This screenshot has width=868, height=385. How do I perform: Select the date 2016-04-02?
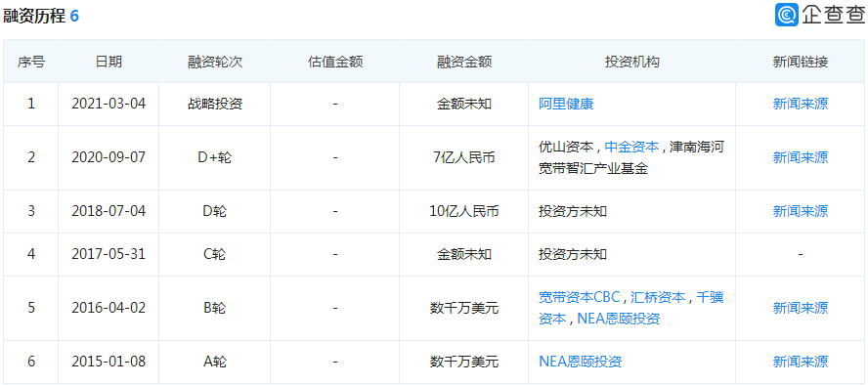pos(108,308)
